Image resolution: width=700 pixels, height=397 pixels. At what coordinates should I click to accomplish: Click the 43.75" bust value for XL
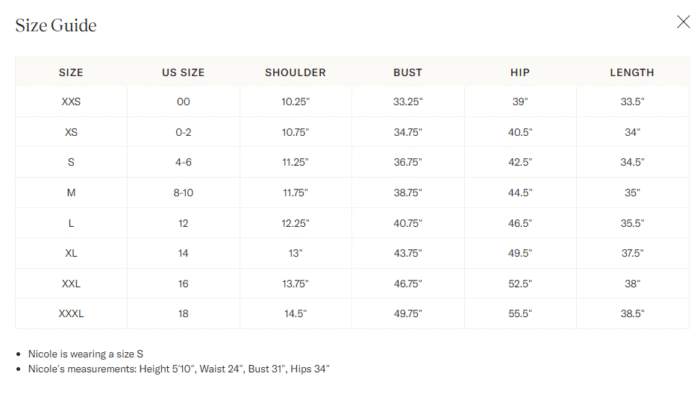(408, 253)
